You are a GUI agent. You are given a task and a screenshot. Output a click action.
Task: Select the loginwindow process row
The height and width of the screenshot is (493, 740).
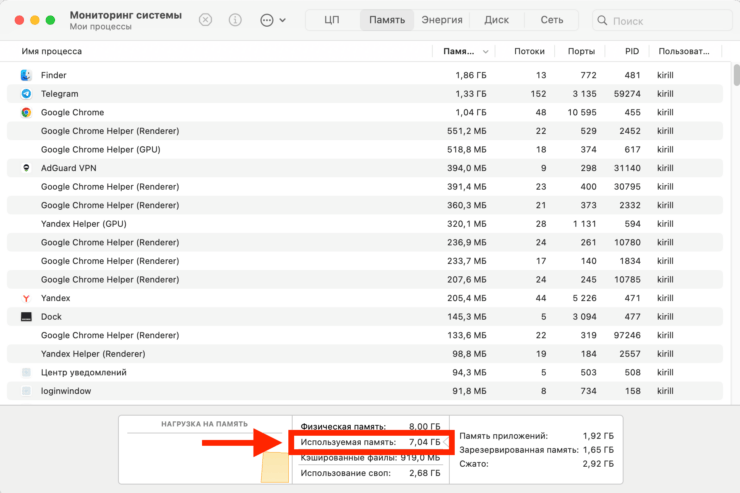point(200,391)
